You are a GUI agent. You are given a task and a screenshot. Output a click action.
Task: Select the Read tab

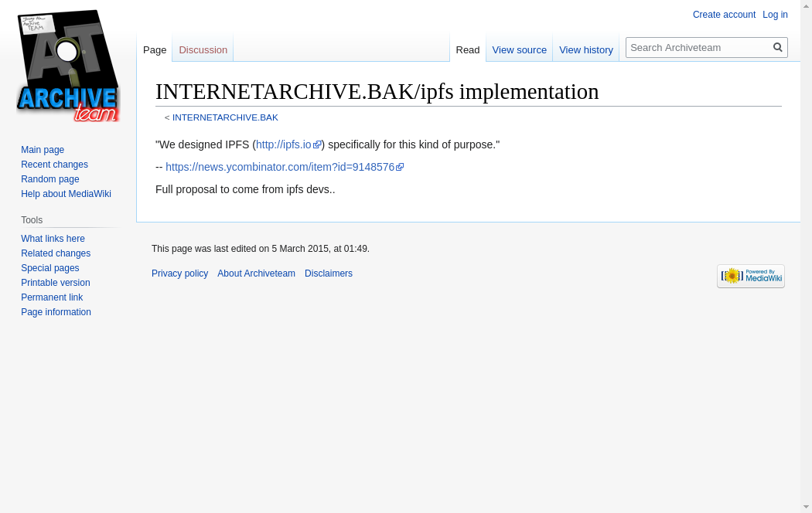click(467, 50)
